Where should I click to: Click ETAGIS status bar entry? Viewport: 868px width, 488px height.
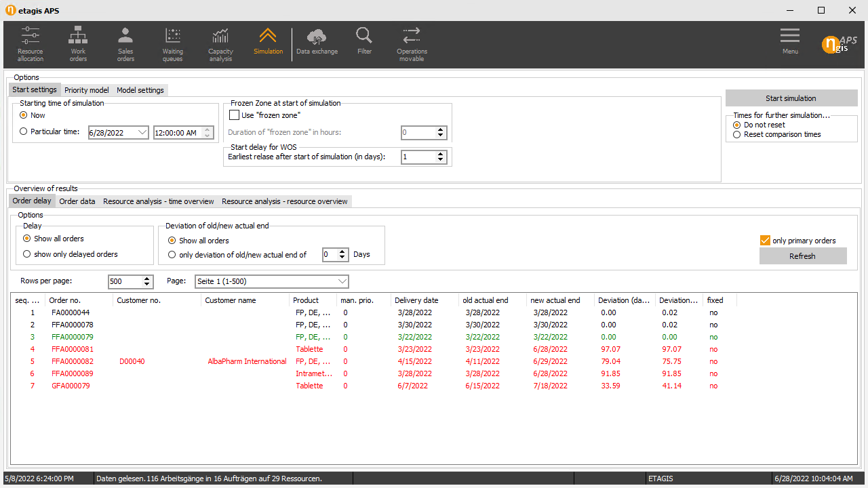[660, 479]
